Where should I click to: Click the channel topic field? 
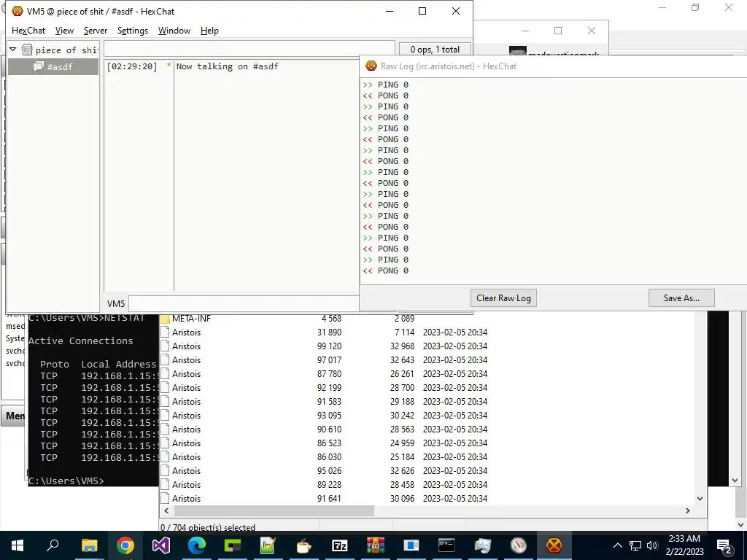tap(249, 49)
